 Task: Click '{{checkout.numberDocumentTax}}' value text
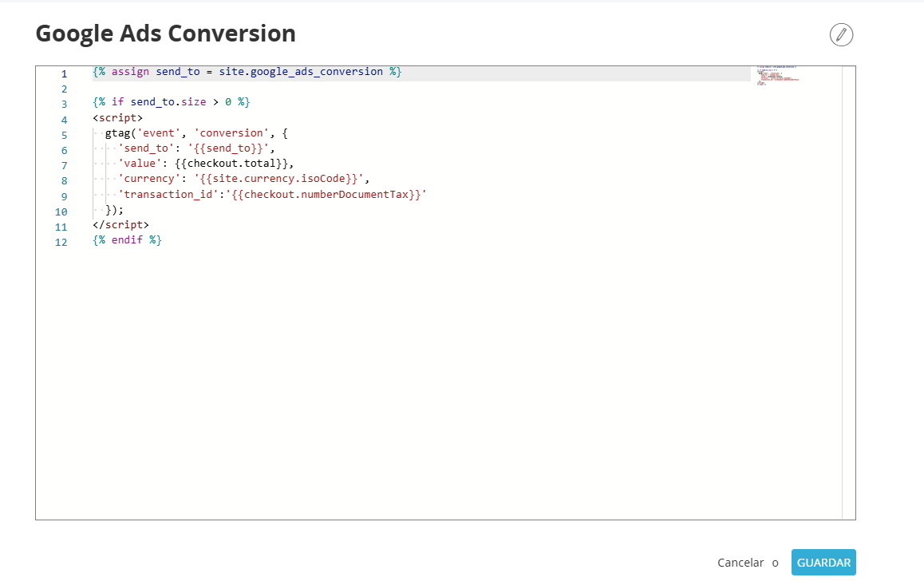[326, 194]
